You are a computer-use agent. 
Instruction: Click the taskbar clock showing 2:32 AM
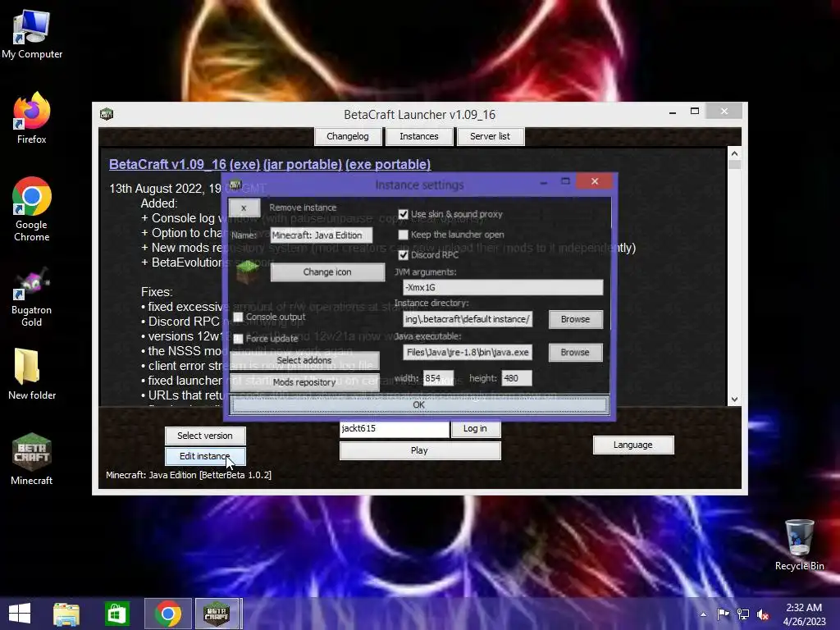pos(804,614)
